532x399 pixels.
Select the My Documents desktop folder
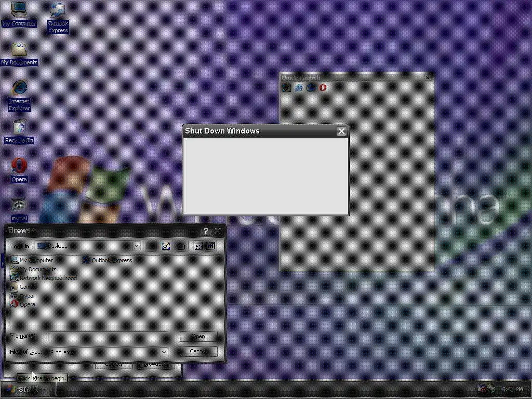point(19,54)
